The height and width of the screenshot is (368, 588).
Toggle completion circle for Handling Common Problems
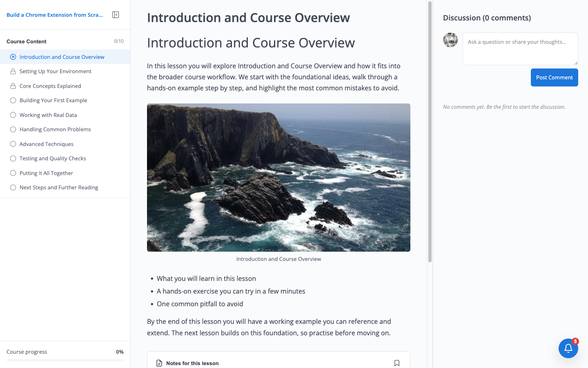(13, 129)
